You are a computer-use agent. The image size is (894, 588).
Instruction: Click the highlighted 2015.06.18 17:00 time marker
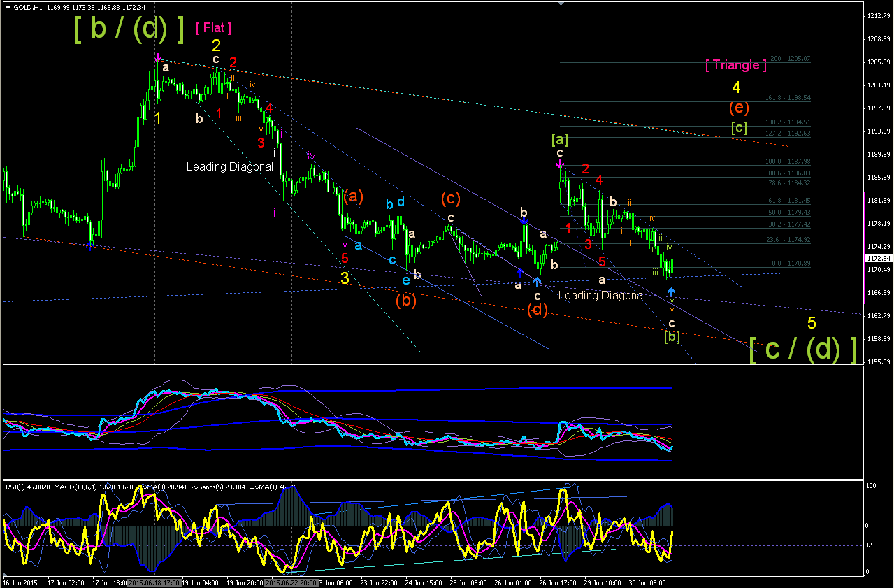155,582
